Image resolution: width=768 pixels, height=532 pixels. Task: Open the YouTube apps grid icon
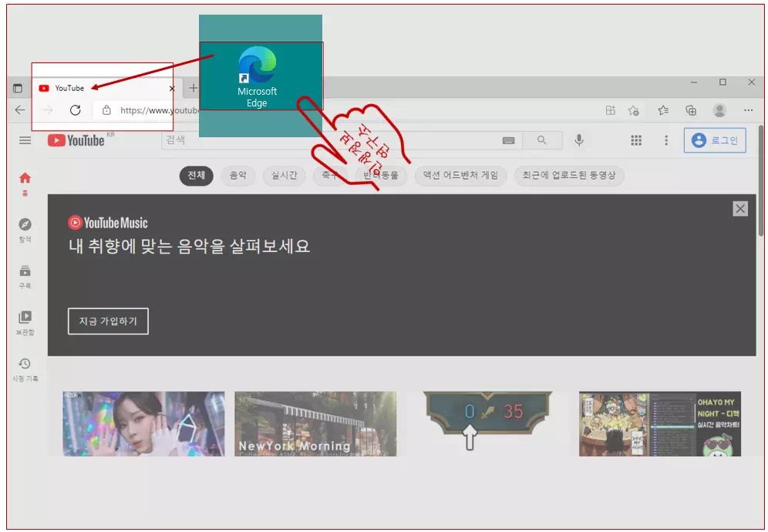(x=635, y=140)
